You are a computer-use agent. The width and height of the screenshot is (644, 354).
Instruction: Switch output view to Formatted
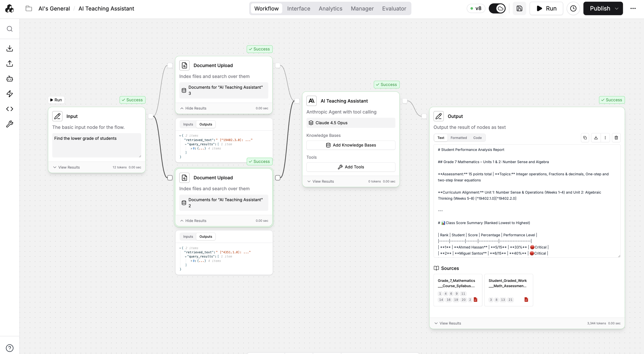[x=458, y=138]
